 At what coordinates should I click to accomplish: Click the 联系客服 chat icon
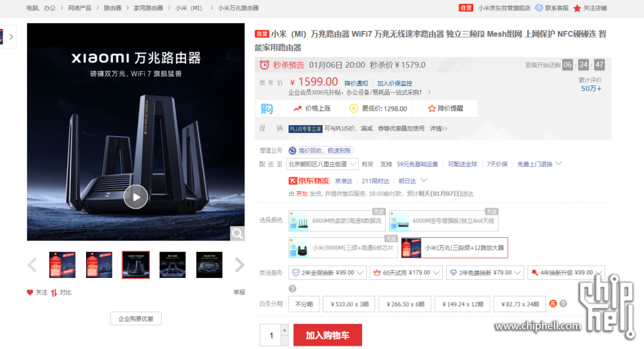[539, 8]
